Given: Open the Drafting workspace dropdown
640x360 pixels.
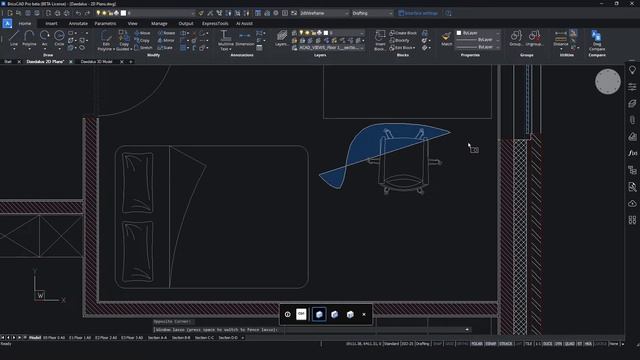Looking at the screenshot, I should 372,13.
